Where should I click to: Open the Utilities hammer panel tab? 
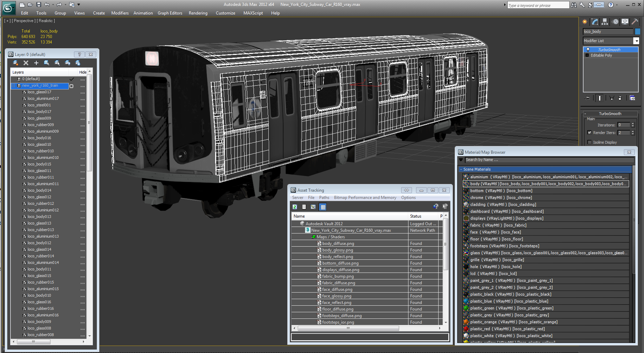coord(635,21)
